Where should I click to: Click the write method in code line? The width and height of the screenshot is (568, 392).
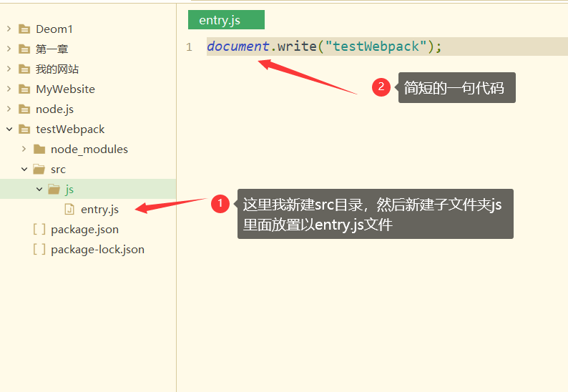tap(297, 46)
